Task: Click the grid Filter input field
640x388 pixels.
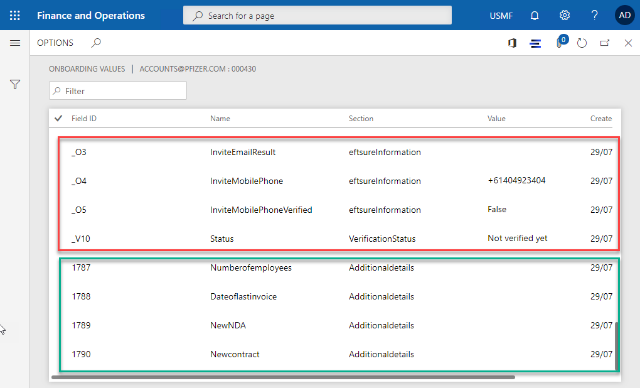Action: (x=118, y=91)
